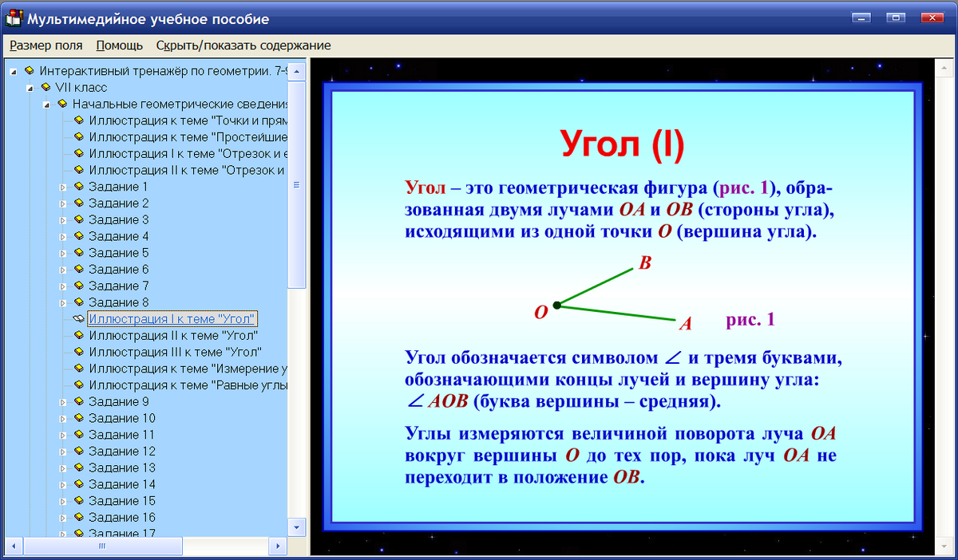Click the book icon beside "Задание 1"
The image size is (958, 560).
[77, 186]
